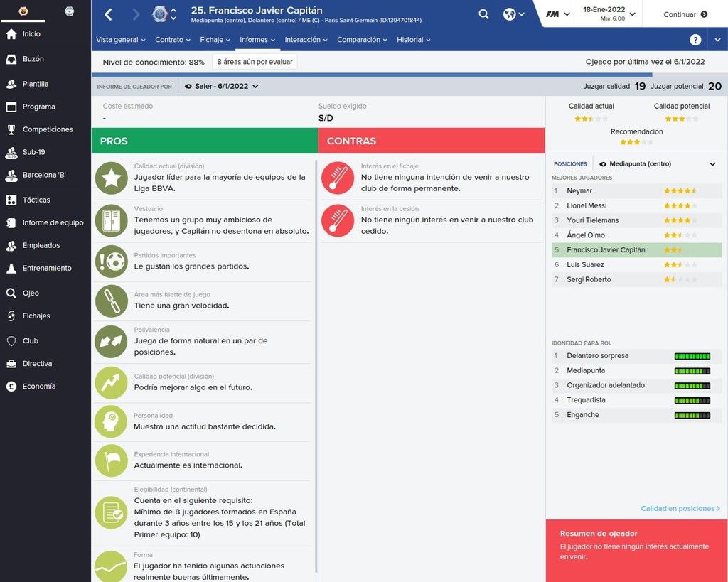
Task: Click the Pros list vertical scrollbar
Action: (x=316, y=367)
